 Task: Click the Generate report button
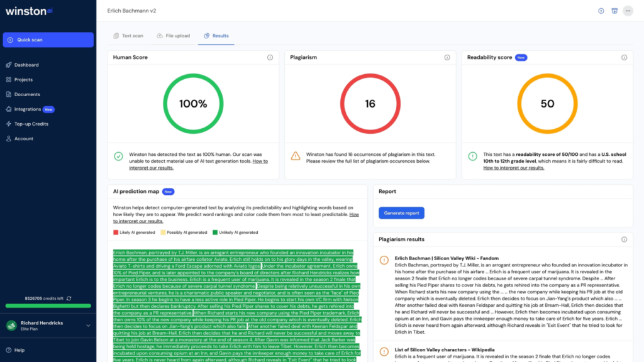coord(401,213)
